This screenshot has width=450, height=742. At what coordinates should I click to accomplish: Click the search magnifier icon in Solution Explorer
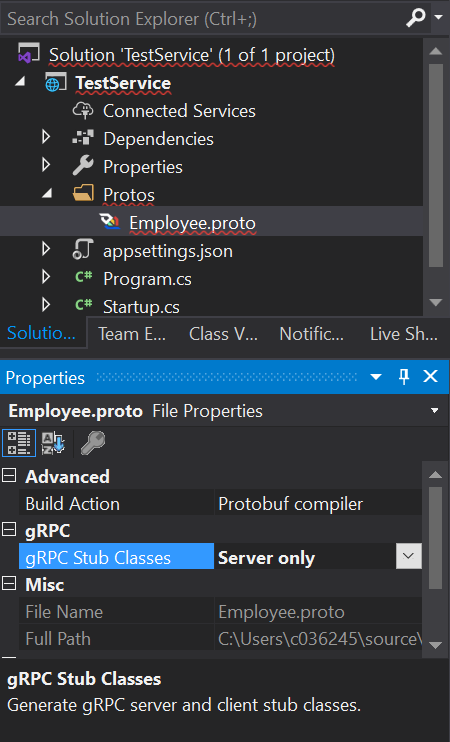[416, 18]
